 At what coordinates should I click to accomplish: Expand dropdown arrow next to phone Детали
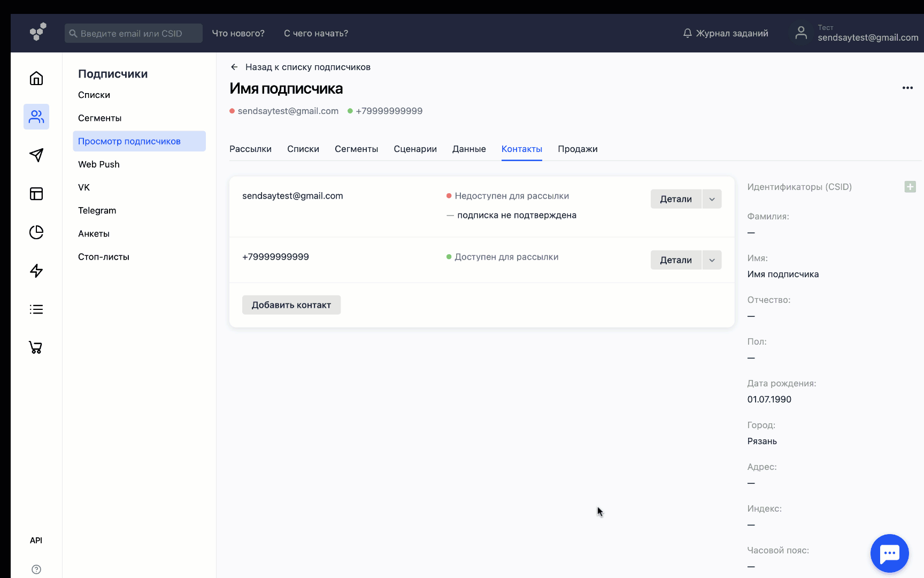(x=712, y=260)
